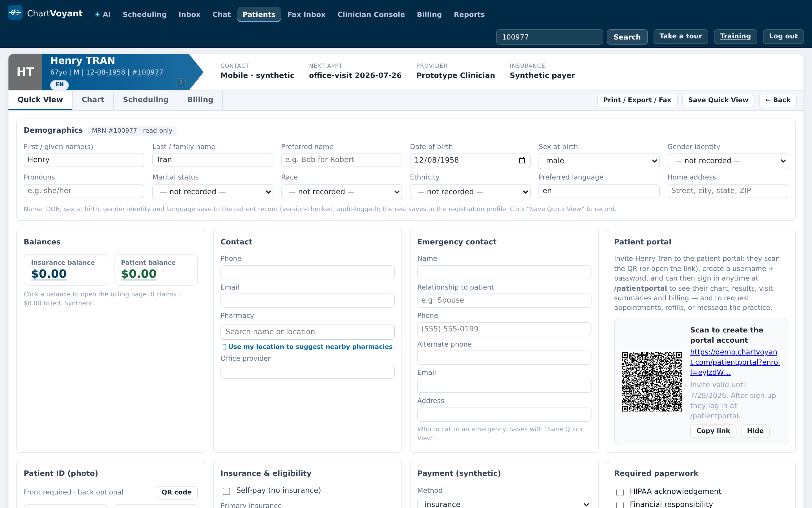
Task: Open the patient portal enrollment link
Action: (x=735, y=362)
